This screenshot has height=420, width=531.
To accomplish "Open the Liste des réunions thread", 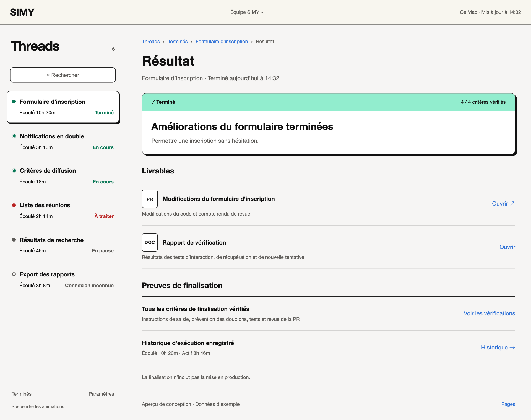I will pos(63,211).
